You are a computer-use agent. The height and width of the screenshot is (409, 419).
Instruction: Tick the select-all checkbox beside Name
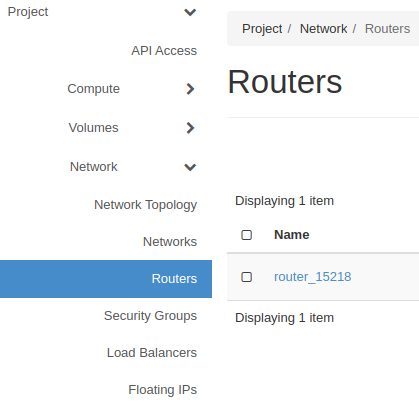(246, 235)
